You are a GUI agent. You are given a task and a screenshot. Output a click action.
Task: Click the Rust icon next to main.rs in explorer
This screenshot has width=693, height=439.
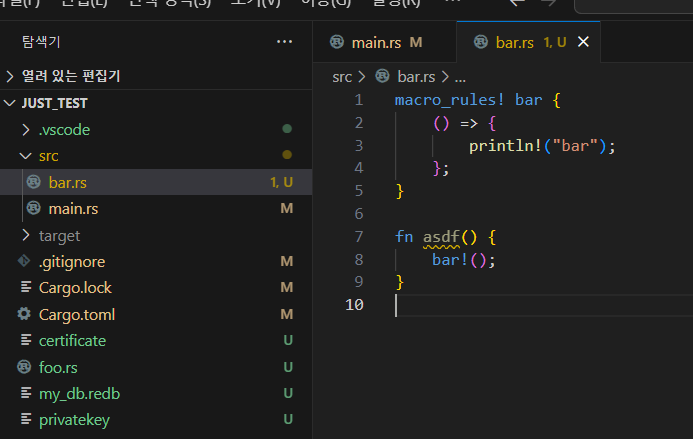coord(33,209)
